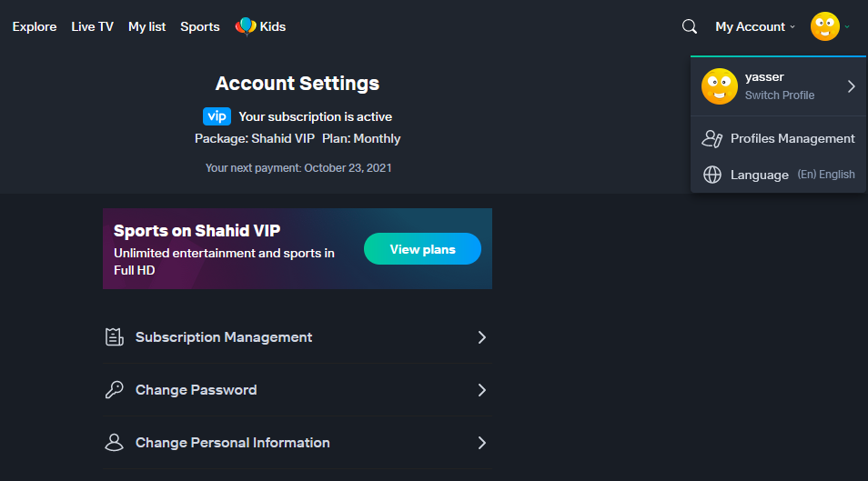Expand Change Password via its right chevron
The height and width of the screenshot is (481, 868).
click(481, 390)
